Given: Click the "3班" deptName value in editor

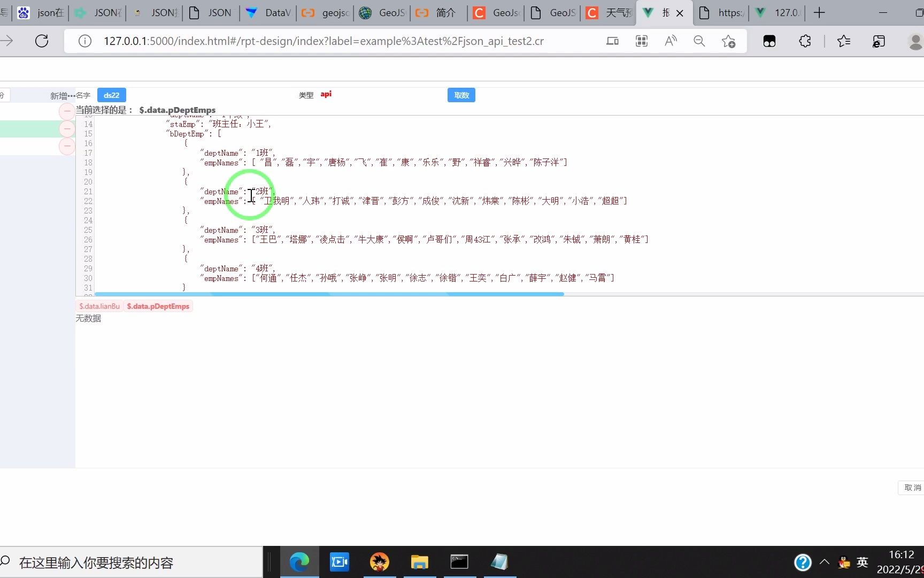Looking at the screenshot, I should click(262, 230).
